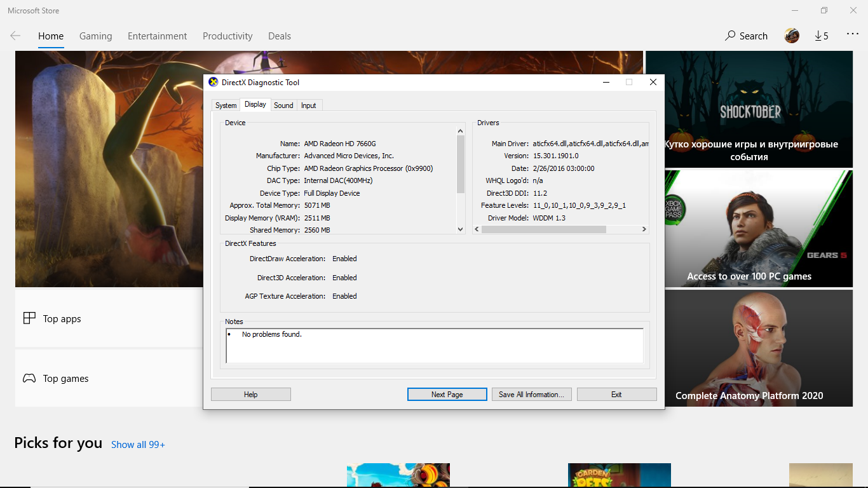The width and height of the screenshot is (868, 488).
Task: Open the Gaming tab
Action: (96, 36)
